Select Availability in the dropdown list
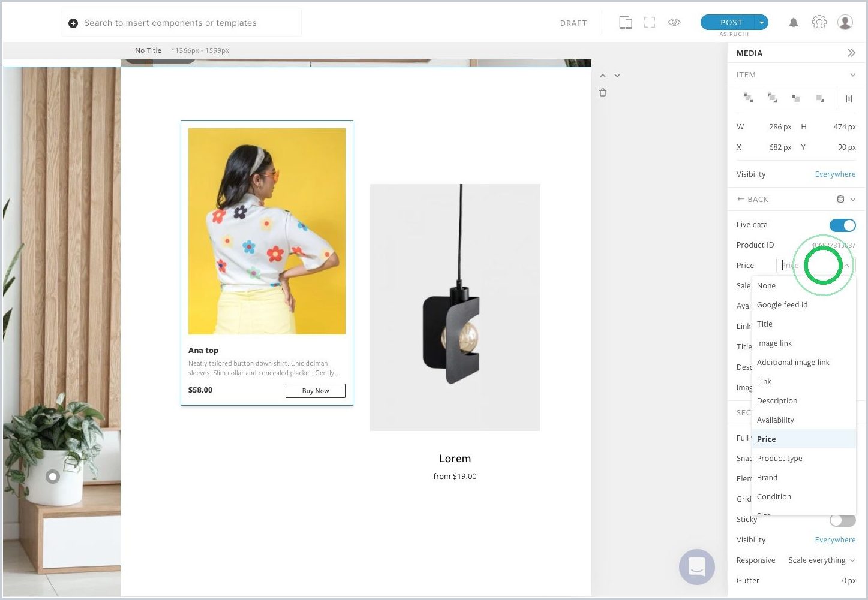Image resolution: width=868 pixels, height=600 pixels. click(804, 420)
